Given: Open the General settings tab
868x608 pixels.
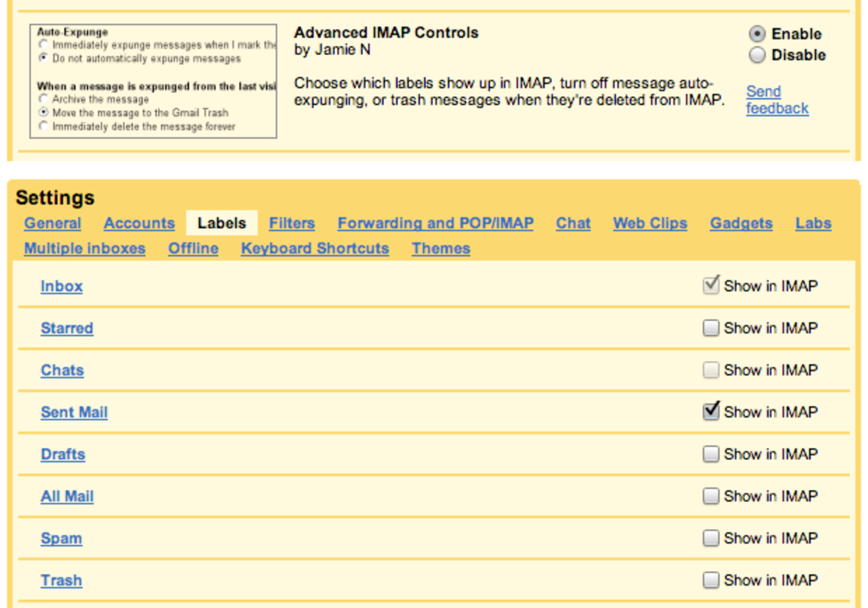Looking at the screenshot, I should tap(52, 223).
